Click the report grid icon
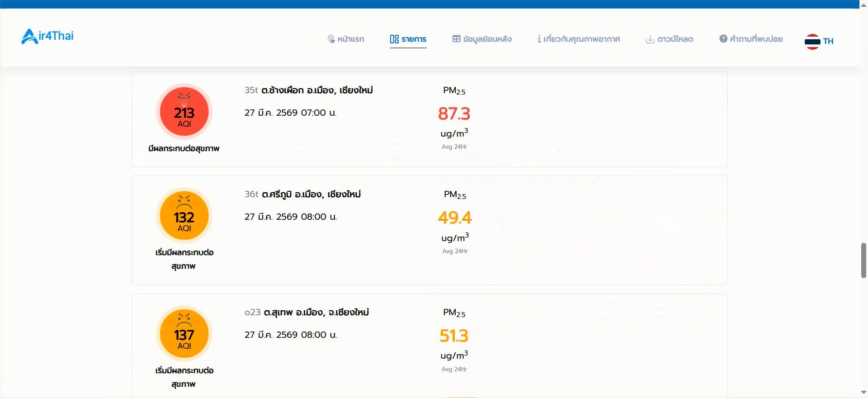 point(394,39)
